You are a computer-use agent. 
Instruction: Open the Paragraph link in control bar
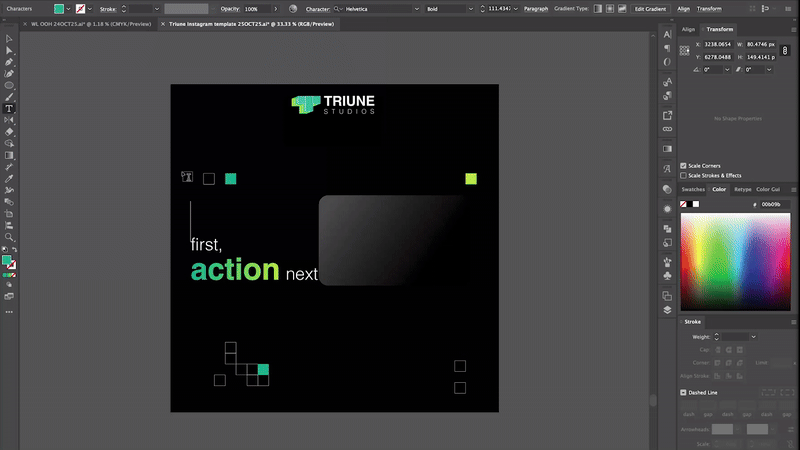pyautogui.click(x=536, y=9)
